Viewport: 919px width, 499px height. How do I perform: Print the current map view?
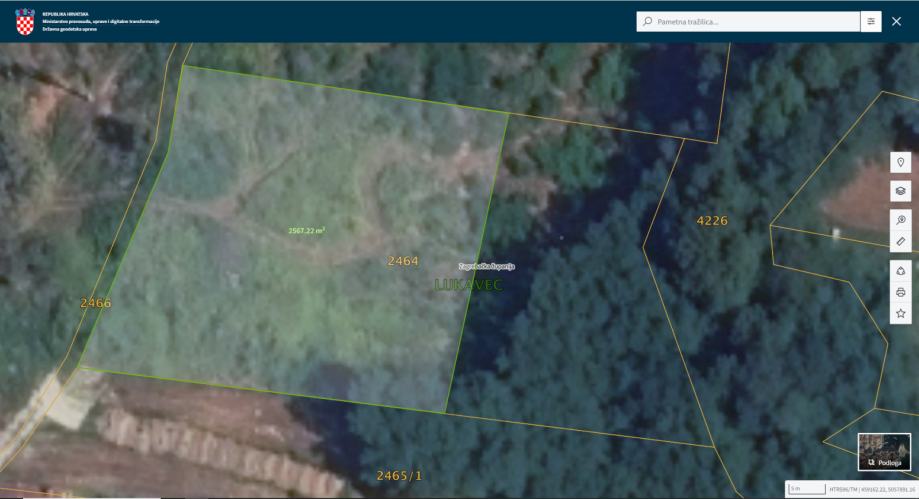pos(900,292)
